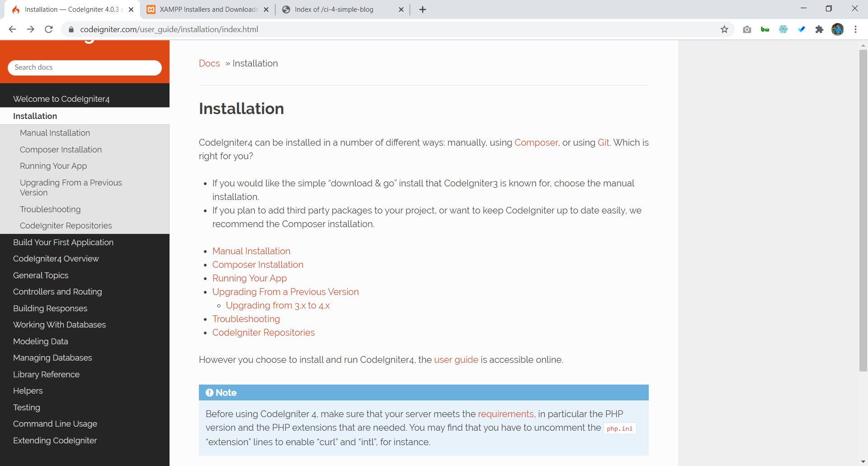Open Manual Installation link in content list
The width and height of the screenshot is (868, 466).
[251, 251]
